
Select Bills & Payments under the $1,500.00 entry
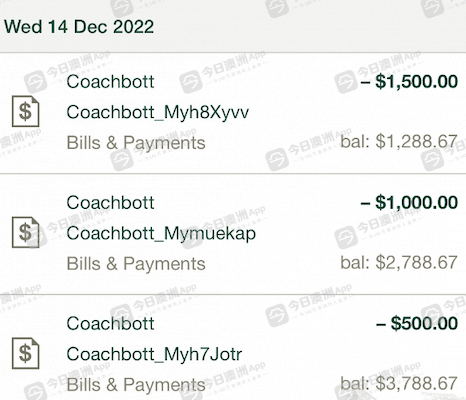pos(136,143)
